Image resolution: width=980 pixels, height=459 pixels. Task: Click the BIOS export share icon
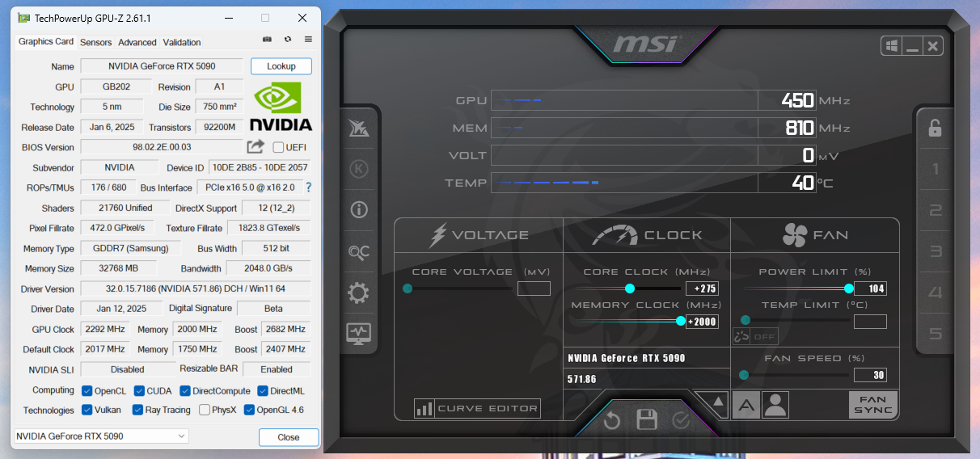[256, 146]
